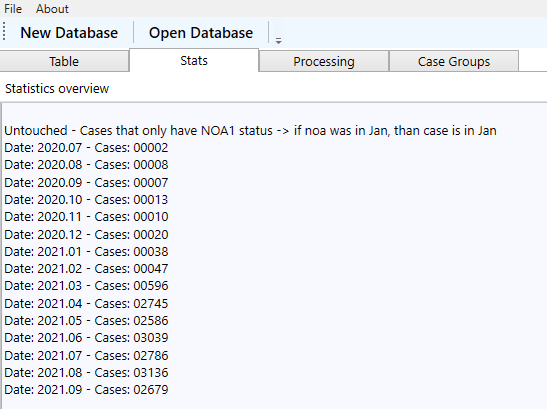
Task: Open the Case Groups tab
Action: [454, 61]
